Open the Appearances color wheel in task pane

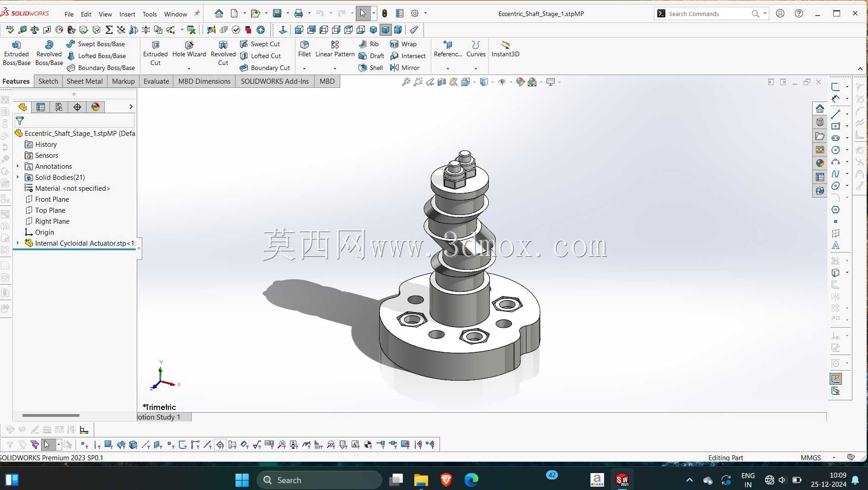point(820,163)
